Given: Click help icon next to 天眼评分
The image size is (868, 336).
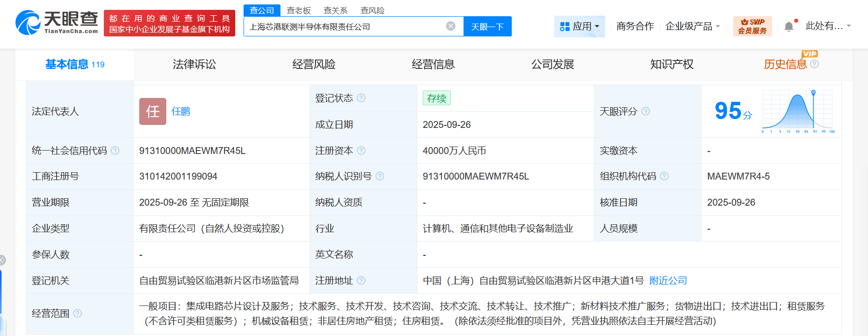Looking at the screenshot, I should coord(646,111).
